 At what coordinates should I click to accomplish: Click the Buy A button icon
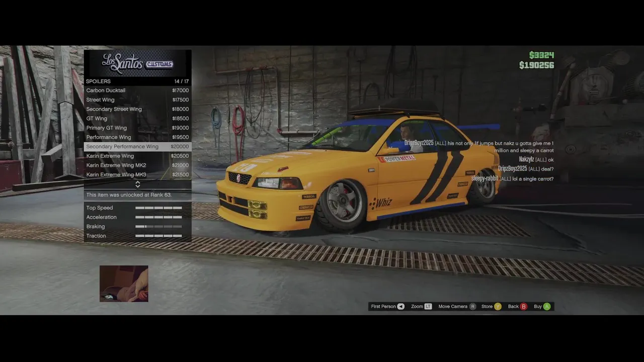pyautogui.click(x=547, y=306)
